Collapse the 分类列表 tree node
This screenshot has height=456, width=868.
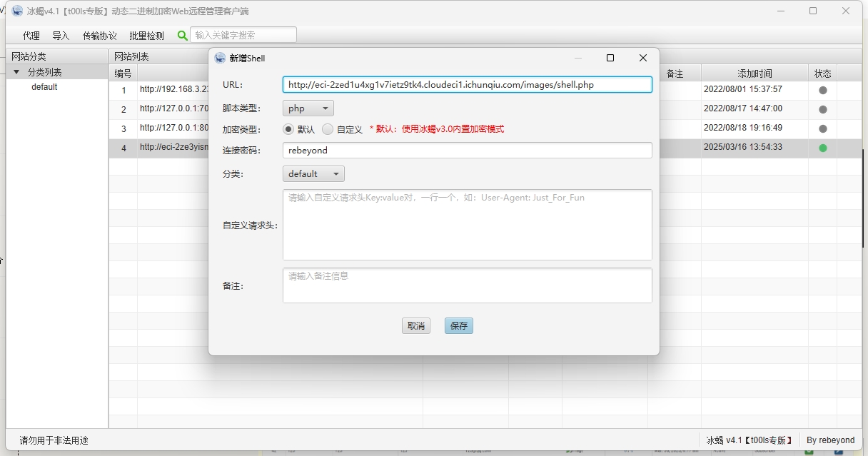tap(16, 72)
